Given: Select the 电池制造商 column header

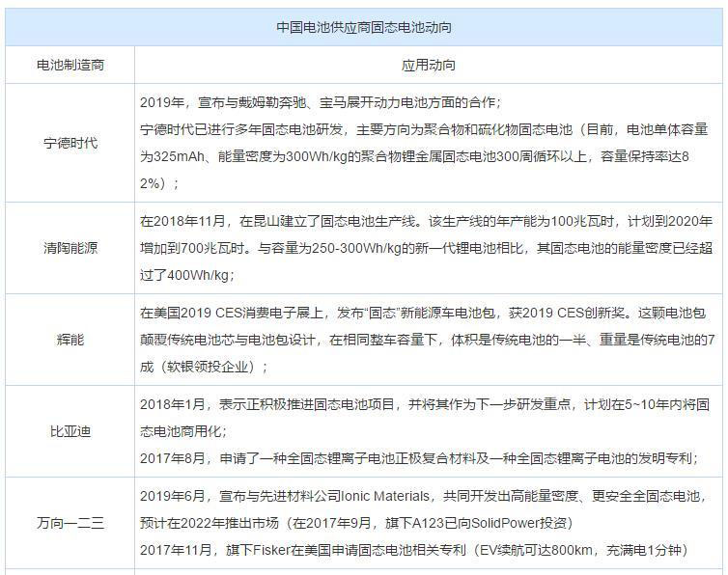Looking at the screenshot, I should coord(70,66).
